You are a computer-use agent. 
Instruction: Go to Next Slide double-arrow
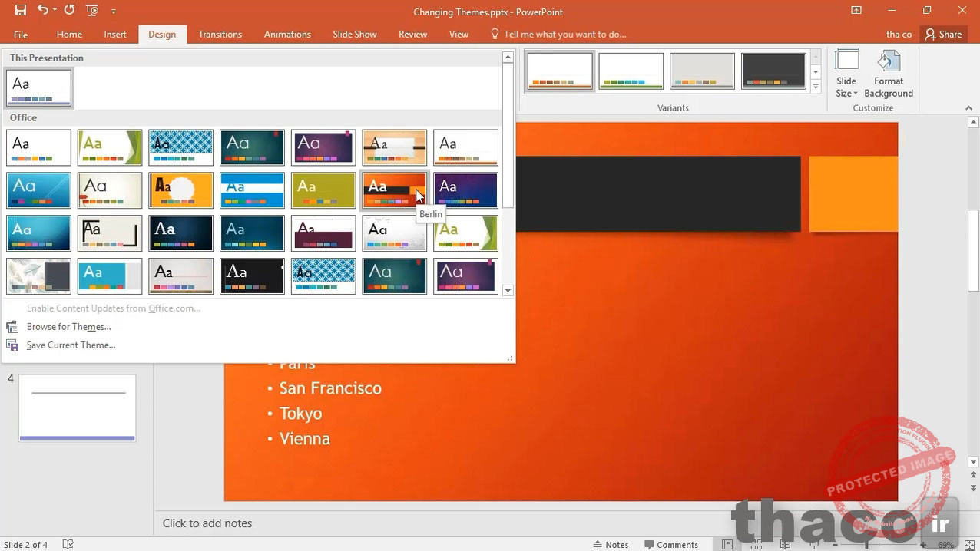pos(973,488)
